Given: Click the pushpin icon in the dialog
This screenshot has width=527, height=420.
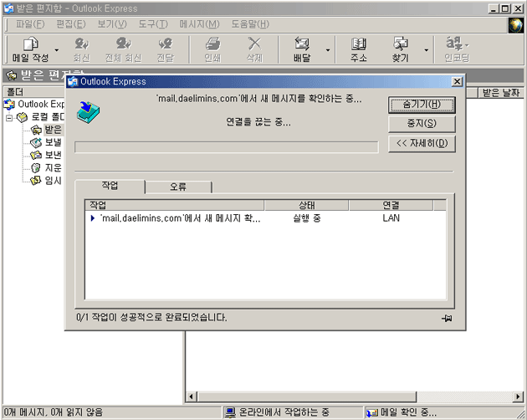Looking at the screenshot, I should coord(447,318).
